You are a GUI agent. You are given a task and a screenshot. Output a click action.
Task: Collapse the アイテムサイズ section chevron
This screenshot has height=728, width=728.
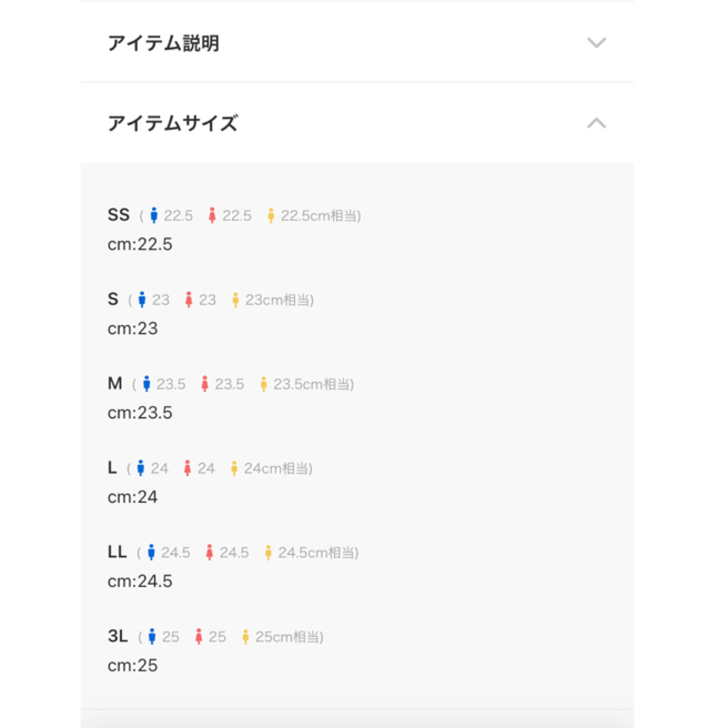(x=596, y=123)
